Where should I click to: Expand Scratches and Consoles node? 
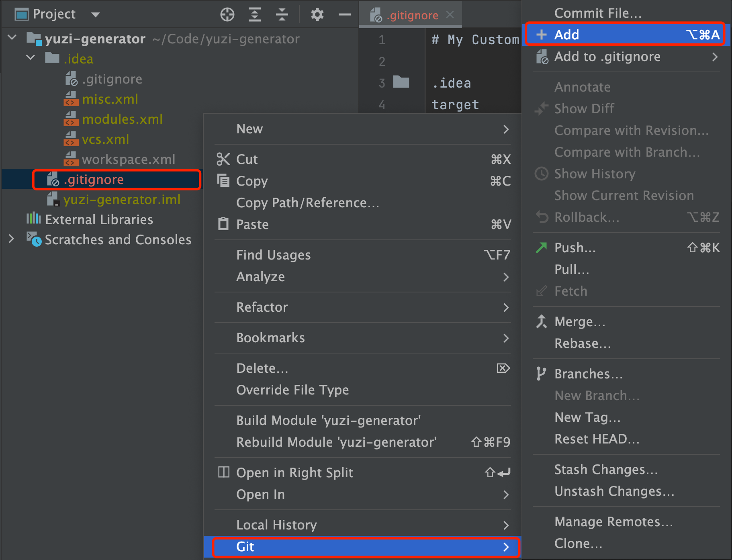12,239
